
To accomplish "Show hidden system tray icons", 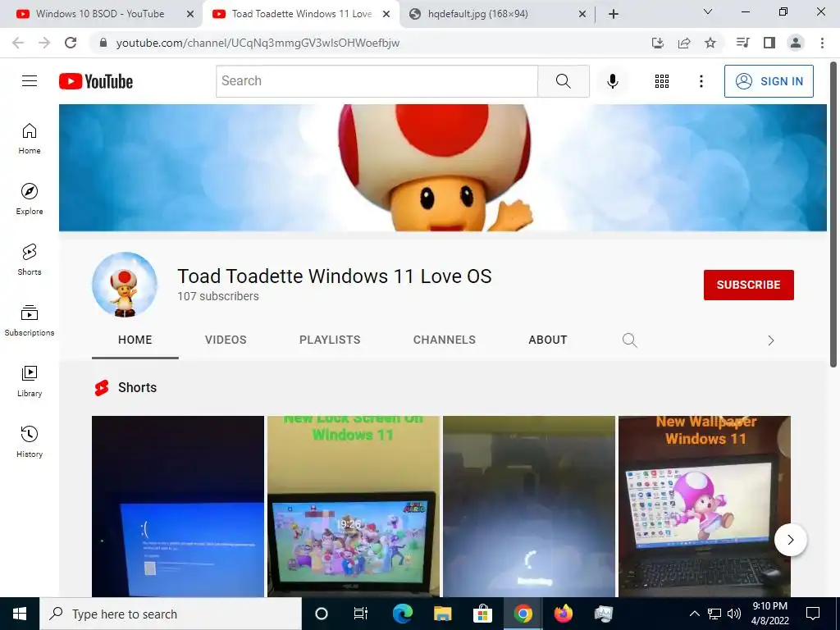I will pos(694,614).
